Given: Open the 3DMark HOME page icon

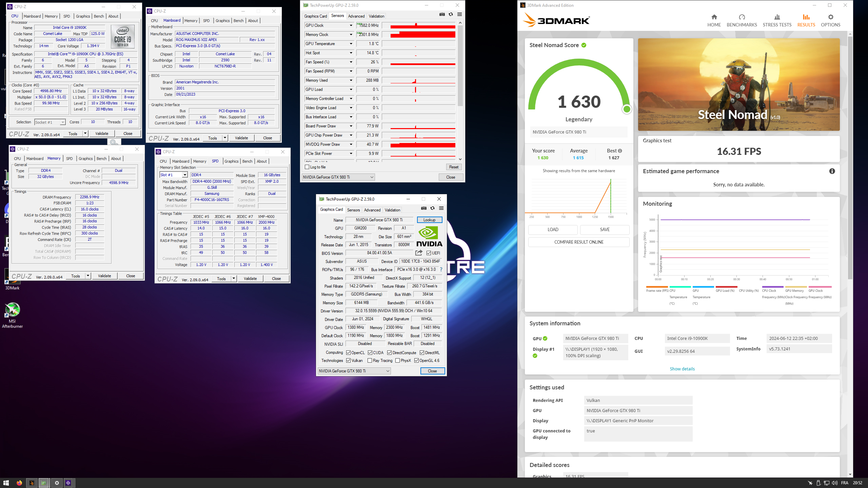Looking at the screenshot, I should (714, 17).
